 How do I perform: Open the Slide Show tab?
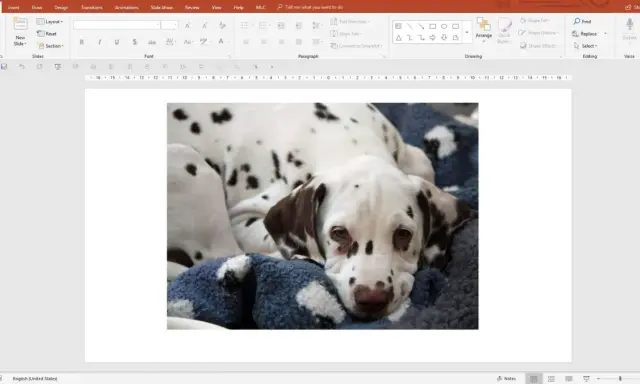point(162,7)
